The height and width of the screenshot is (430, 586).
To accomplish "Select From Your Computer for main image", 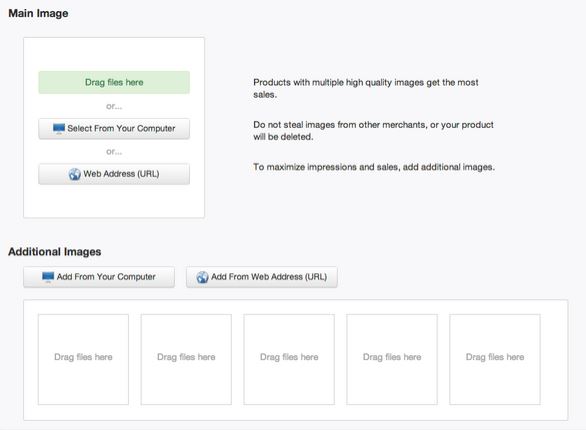I will (114, 129).
